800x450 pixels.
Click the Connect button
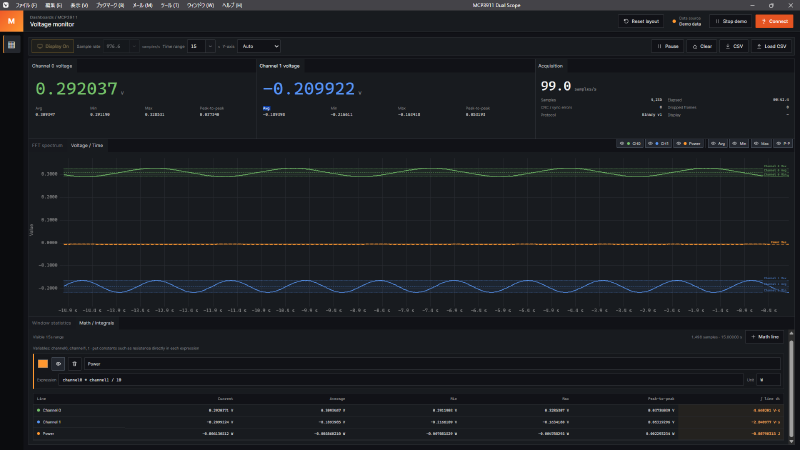pos(774,21)
